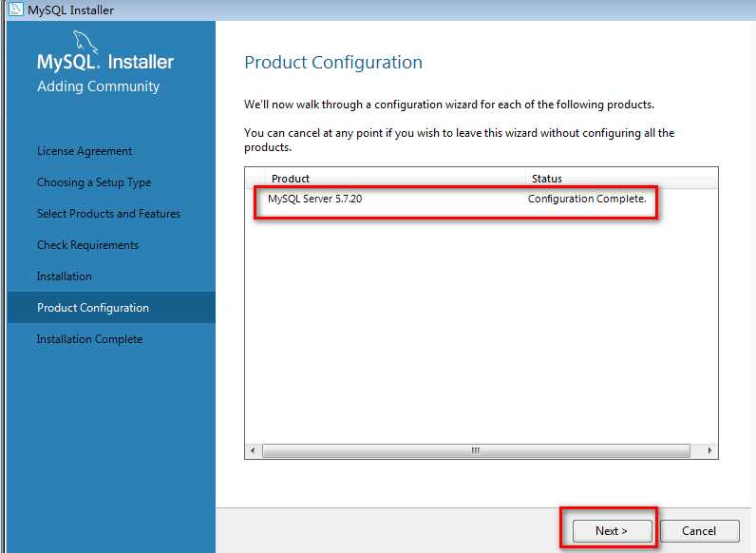Click the horizontal scrollbar thumb

pos(476,450)
